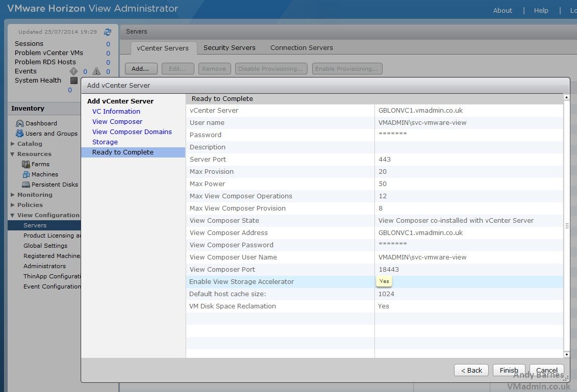Expand the Policies tree section

click(x=13, y=205)
